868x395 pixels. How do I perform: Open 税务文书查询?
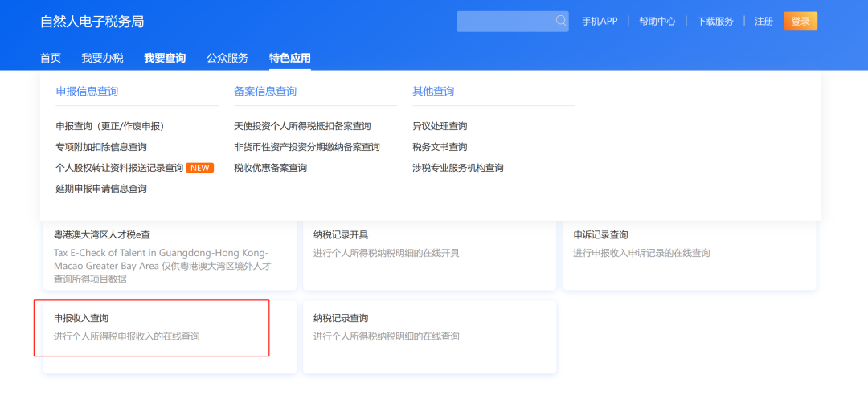pos(440,147)
